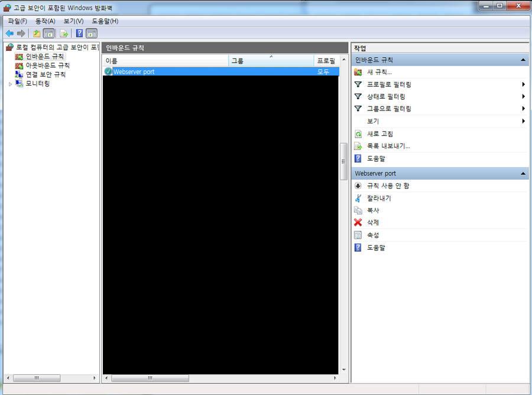Click the monitor icon beside 모니터링
Viewport: 532px width, 395px height.
[x=20, y=83]
